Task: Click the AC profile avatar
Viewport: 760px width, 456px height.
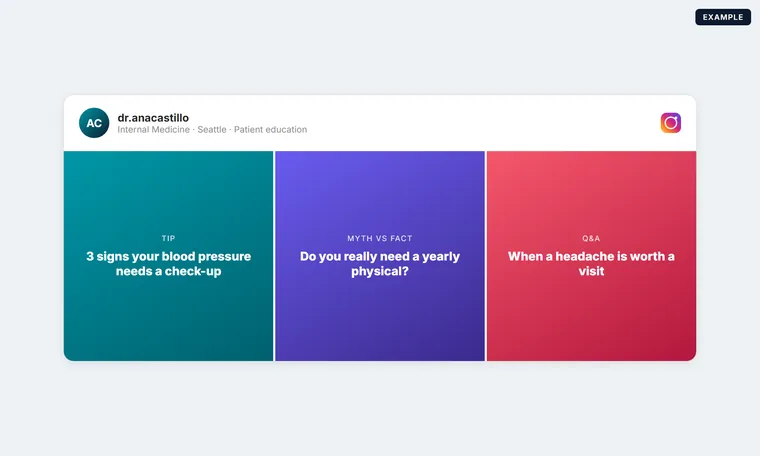Action: coord(94,123)
